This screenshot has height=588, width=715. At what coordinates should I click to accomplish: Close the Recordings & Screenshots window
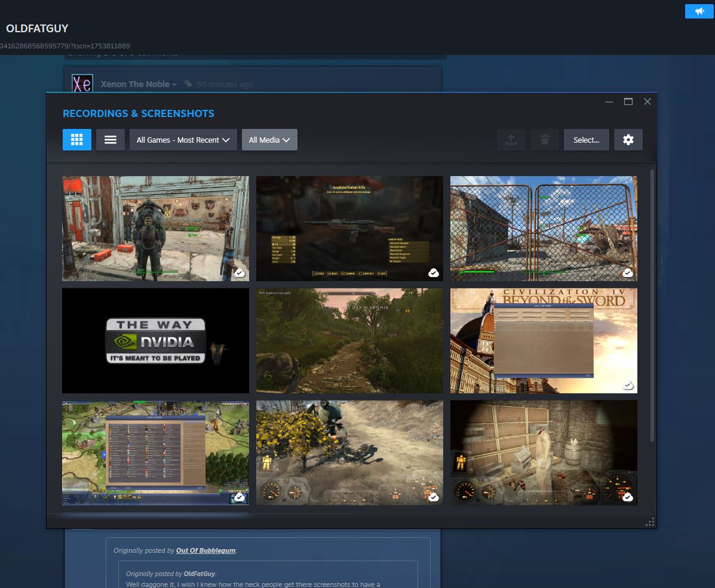tap(647, 101)
